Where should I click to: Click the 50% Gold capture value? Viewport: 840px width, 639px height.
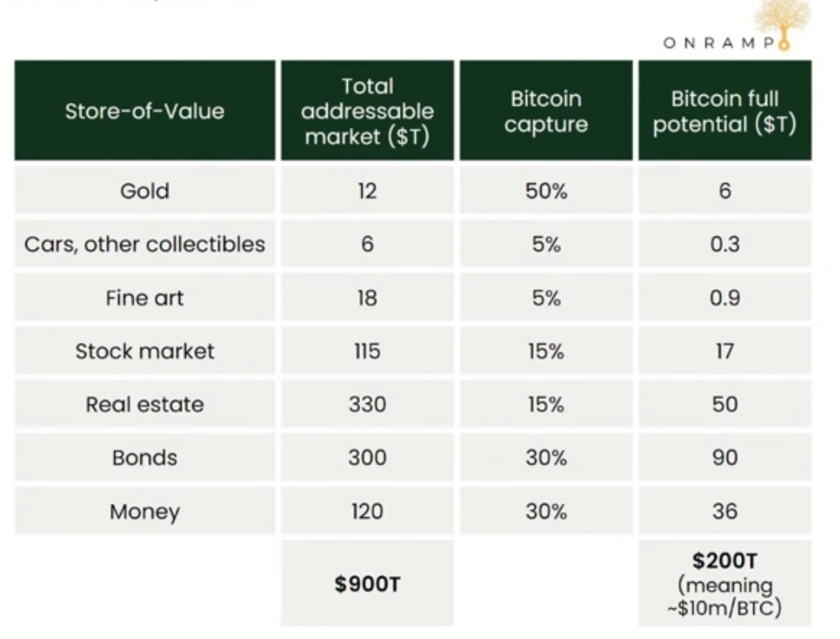[546, 191]
